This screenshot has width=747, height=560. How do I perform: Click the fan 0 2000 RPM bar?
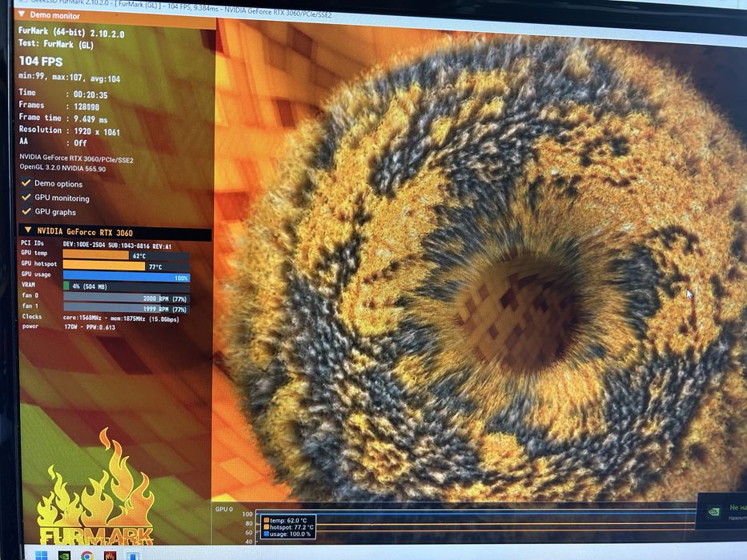(x=127, y=298)
